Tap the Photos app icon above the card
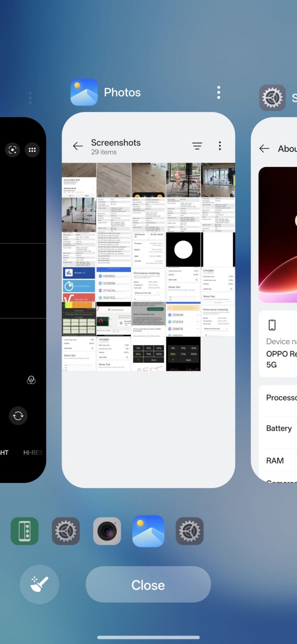Image resolution: width=297 pixels, height=644 pixels. [x=84, y=92]
